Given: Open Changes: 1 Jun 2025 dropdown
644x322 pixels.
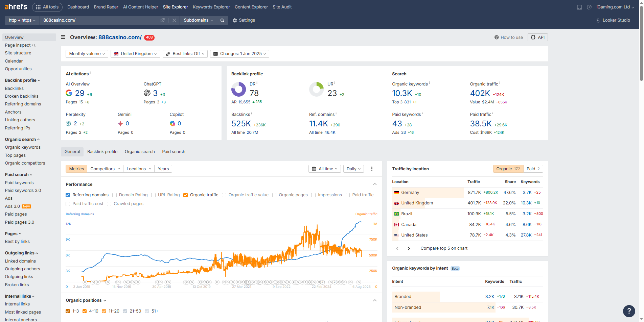Looking at the screenshot, I should pyautogui.click(x=239, y=54).
